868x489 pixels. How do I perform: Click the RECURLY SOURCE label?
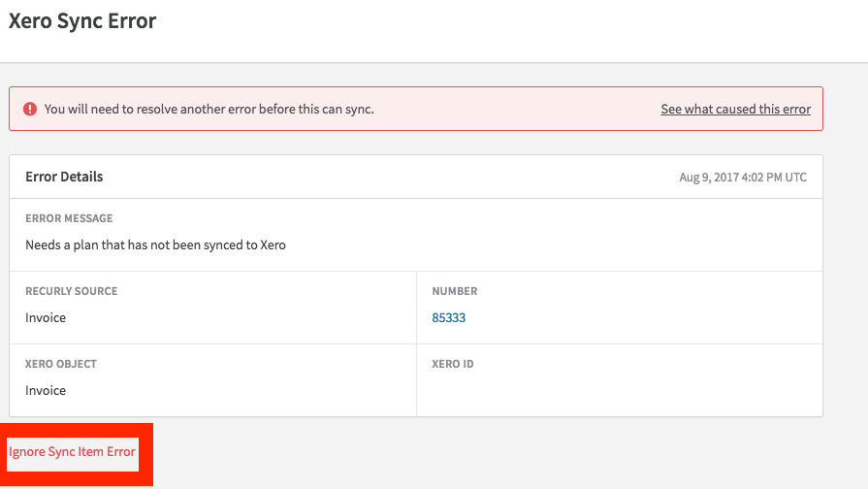72,291
